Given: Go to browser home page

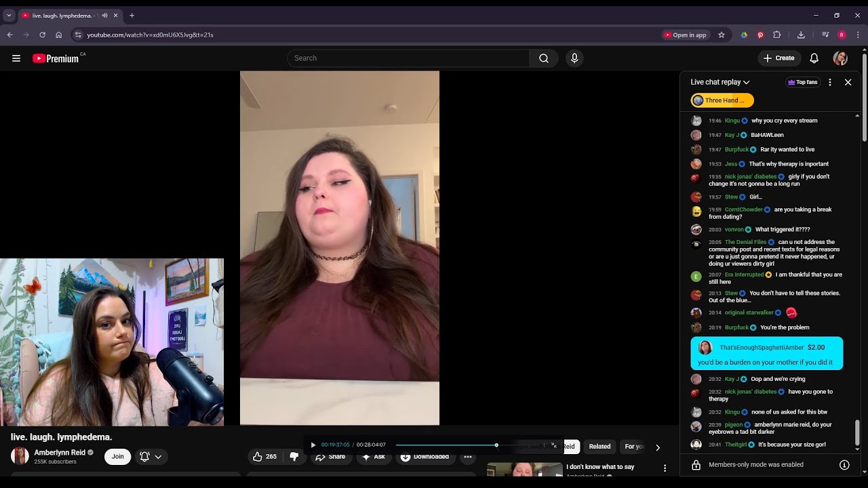Looking at the screenshot, I should click(59, 35).
